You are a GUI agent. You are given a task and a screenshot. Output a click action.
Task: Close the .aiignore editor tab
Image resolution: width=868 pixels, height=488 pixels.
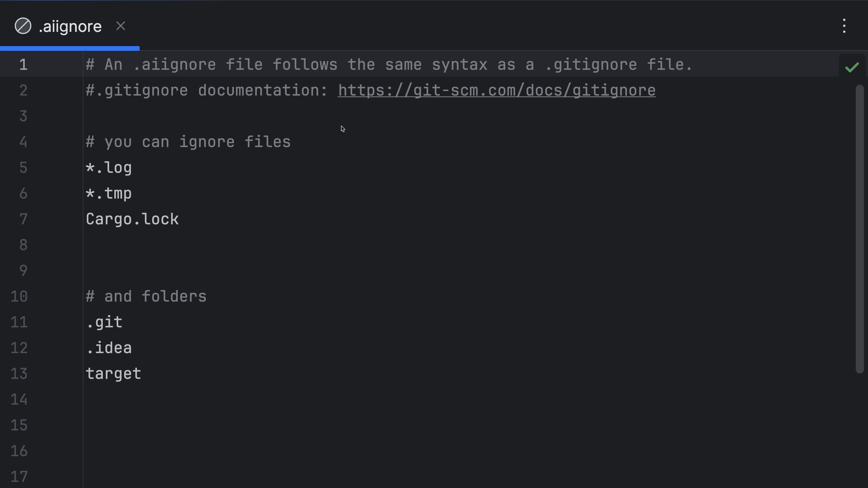coord(121,26)
